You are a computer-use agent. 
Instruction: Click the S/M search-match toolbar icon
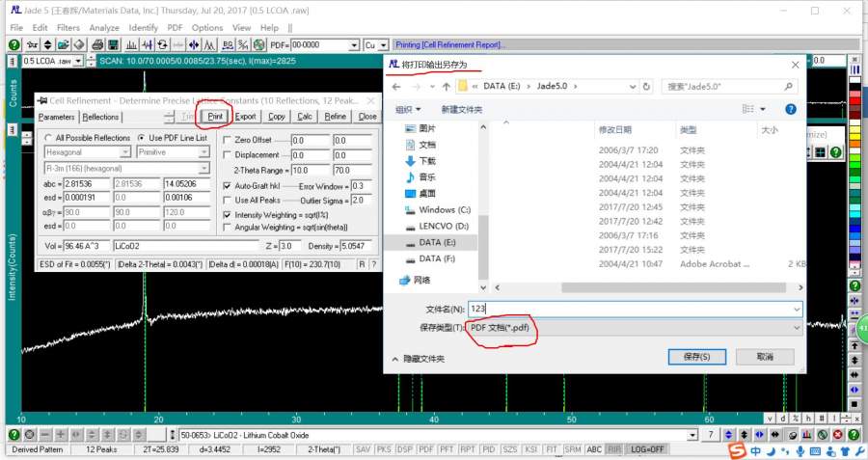point(242,44)
